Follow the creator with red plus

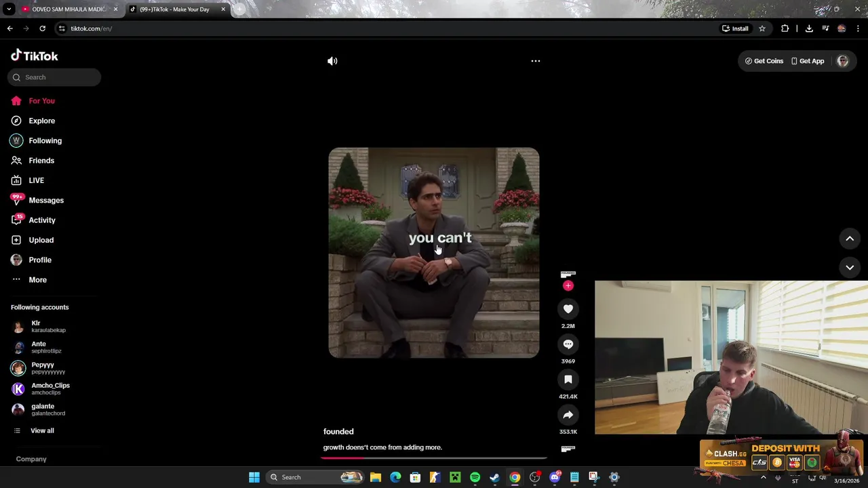(568, 286)
